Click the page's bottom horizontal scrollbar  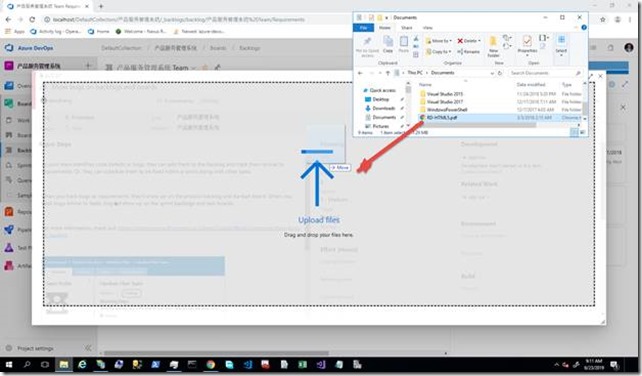(x=216, y=353)
